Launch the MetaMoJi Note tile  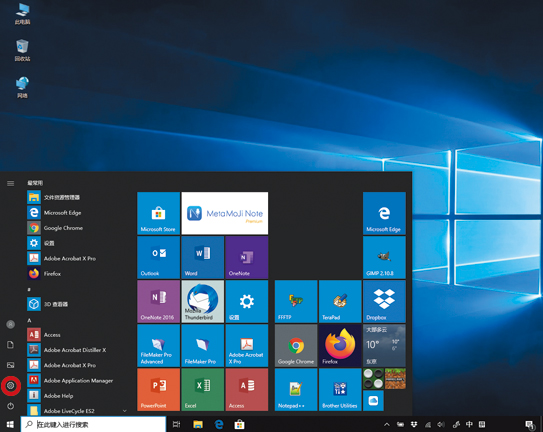click(225, 213)
